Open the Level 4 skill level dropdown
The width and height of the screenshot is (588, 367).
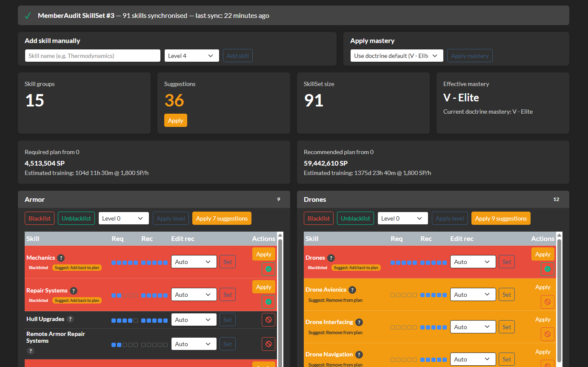[x=191, y=56]
